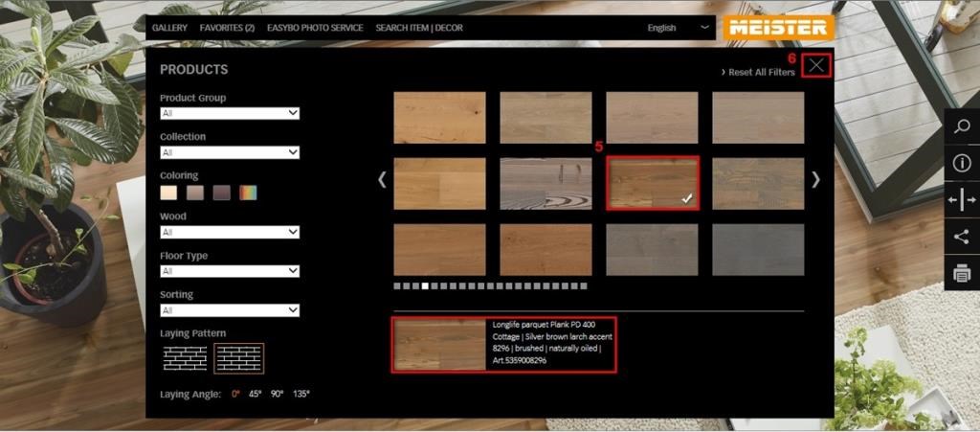Select the first brick laying pattern
The image size is (980, 432).
click(185, 358)
